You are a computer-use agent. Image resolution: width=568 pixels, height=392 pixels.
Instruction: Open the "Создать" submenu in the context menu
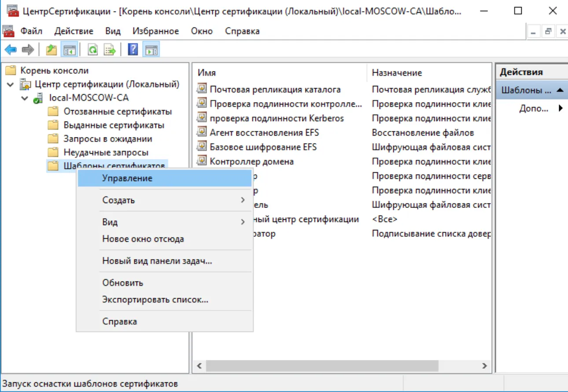tap(165, 200)
